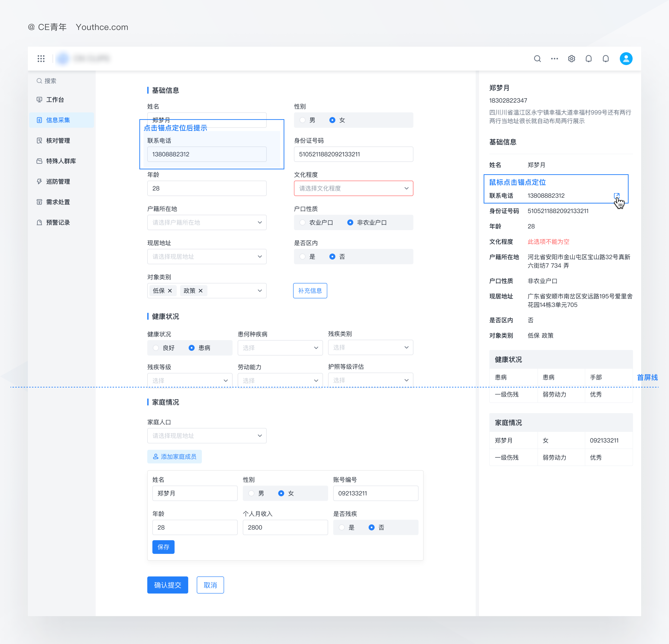The height and width of the screenshot is (644, 669).
Task: Select 否 for 是否区内
Action: click(332, 257)
